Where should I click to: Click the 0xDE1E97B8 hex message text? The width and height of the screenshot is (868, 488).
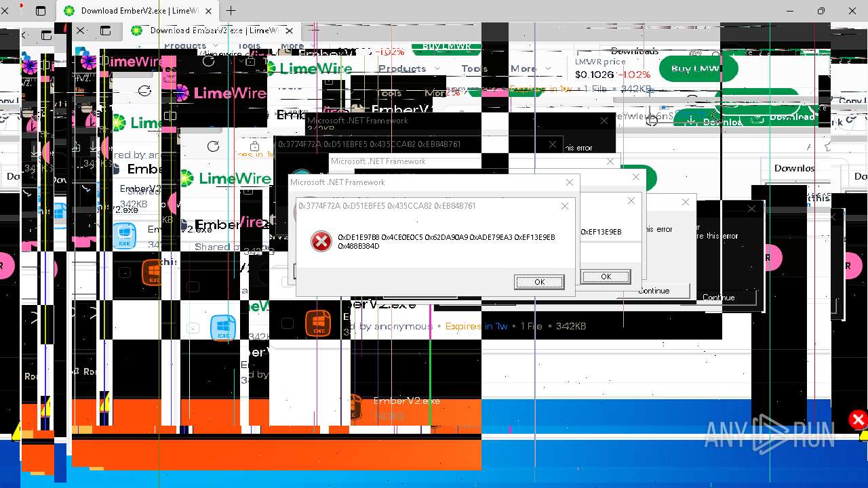446,241
